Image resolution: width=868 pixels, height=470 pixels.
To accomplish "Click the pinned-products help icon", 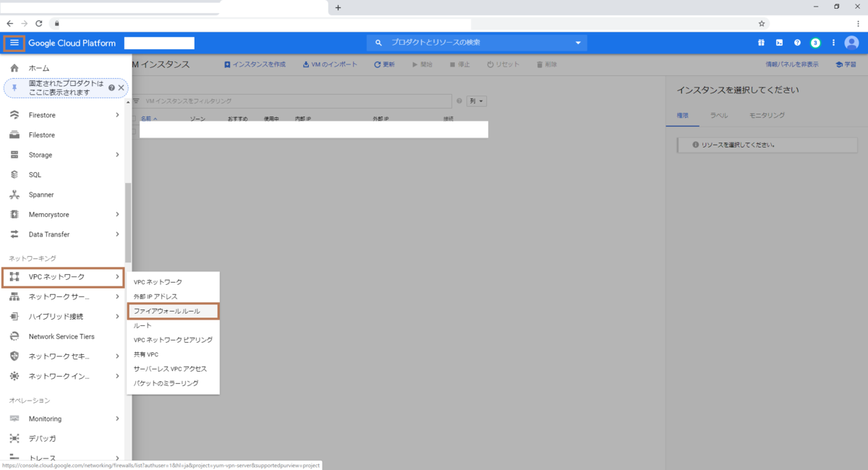I will tap(111, 87).
